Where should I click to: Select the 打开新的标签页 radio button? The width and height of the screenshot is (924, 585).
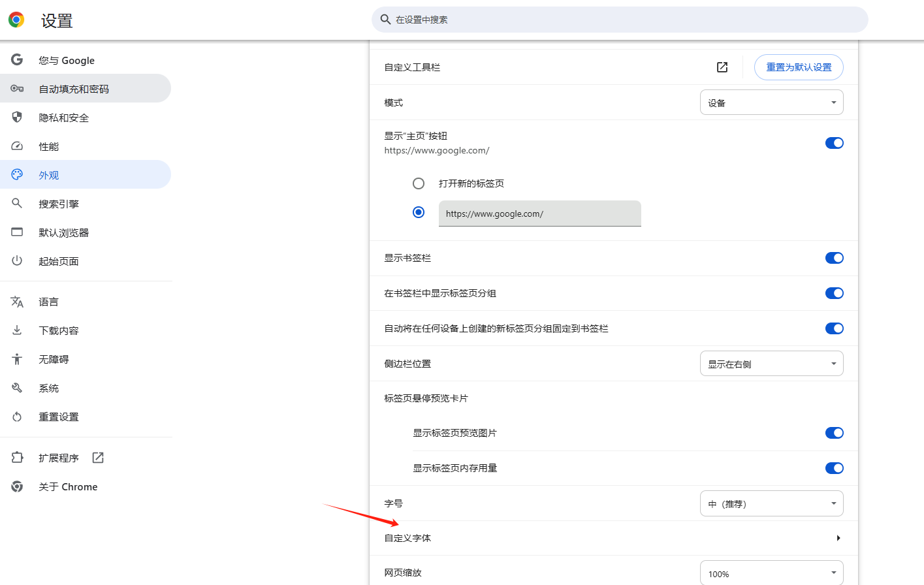tap(419, 183)
